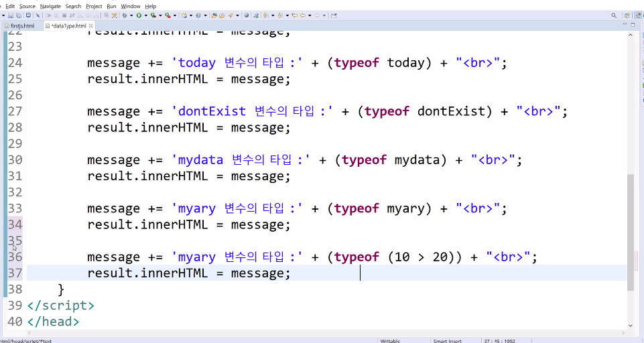Viewport: 644px width, 343px height.
Task: Open the Source menu
Action: coord(27,6)
